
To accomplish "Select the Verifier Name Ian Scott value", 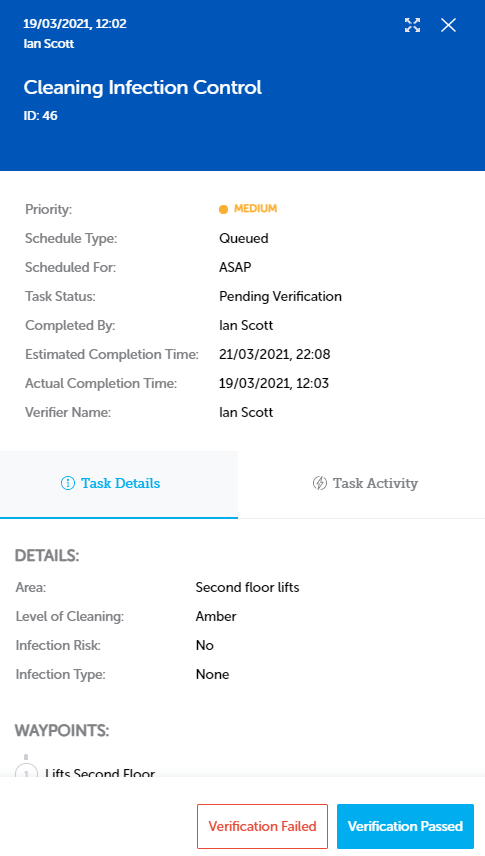I will tap(246, 412).
